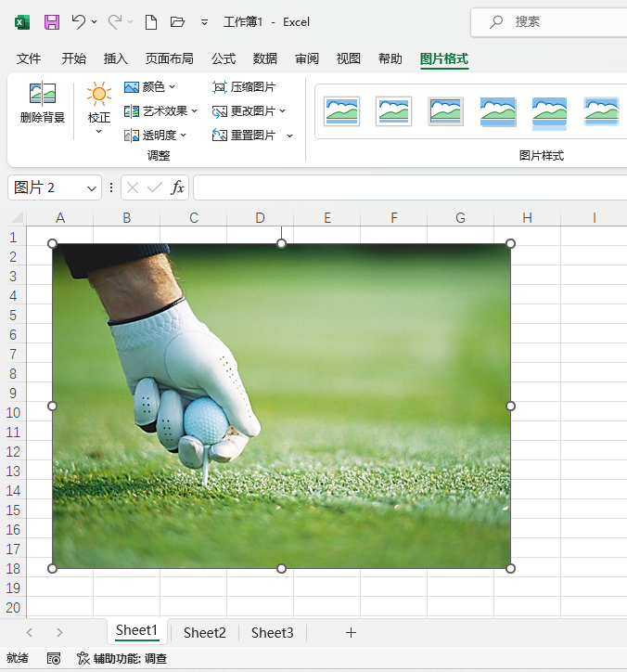Click the formula bar cancel X icon
The height and width of the screenshot is (672, 627).
(x=133, y=187)
